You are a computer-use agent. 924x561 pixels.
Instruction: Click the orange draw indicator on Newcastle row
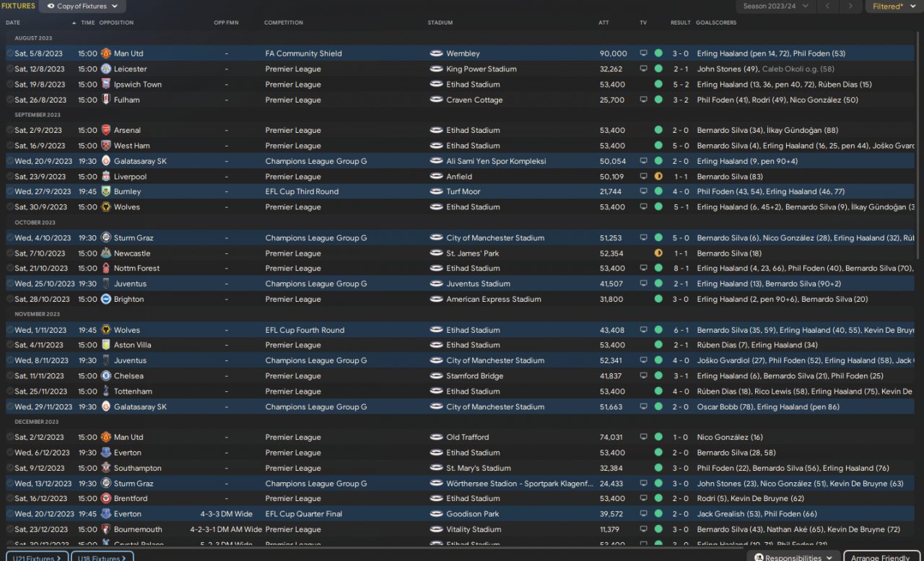coord(658,253)
